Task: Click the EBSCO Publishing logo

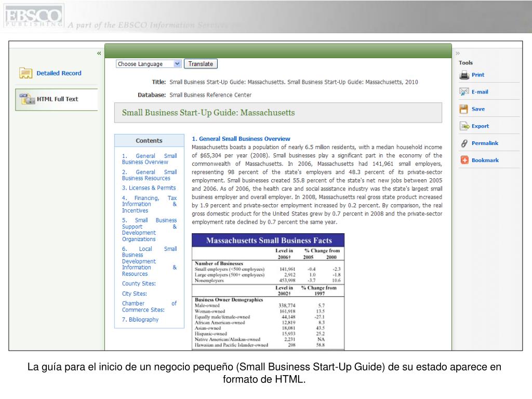Action: [33, 16]
